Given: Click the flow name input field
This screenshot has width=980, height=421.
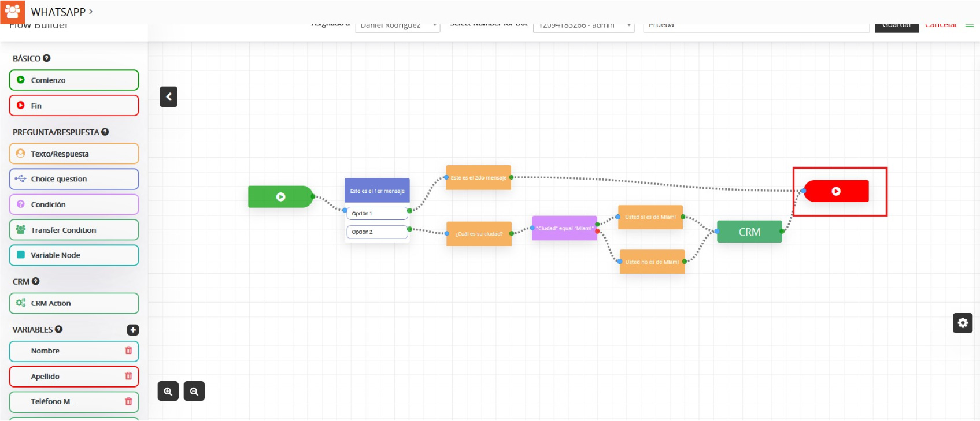Looking at the screenshot, I should (x=756, y=26).
